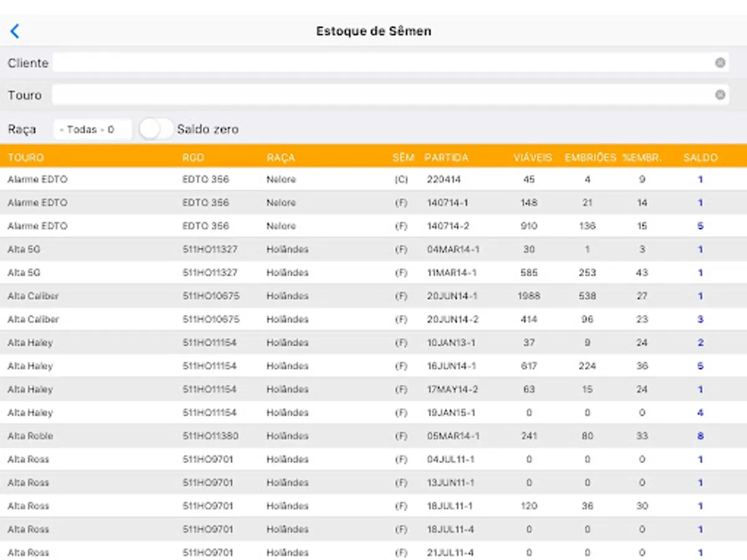The height and width of the screenshot is (560, 747).
Task: Click viáveis value 617
Action: click(x=529, y=366)
